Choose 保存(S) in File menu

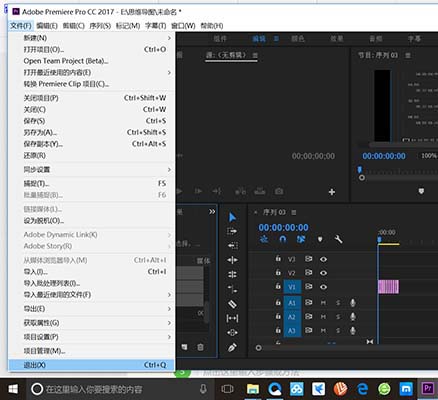(x=92, y=121)
